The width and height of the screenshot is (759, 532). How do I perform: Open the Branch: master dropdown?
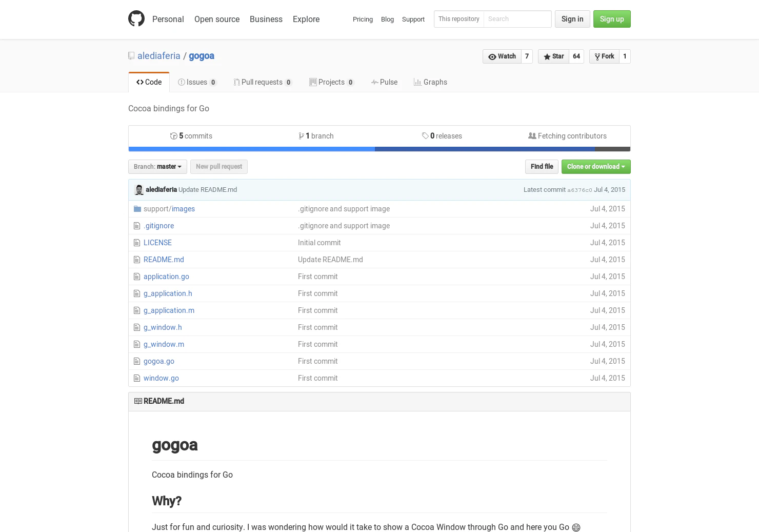(157, 167)
